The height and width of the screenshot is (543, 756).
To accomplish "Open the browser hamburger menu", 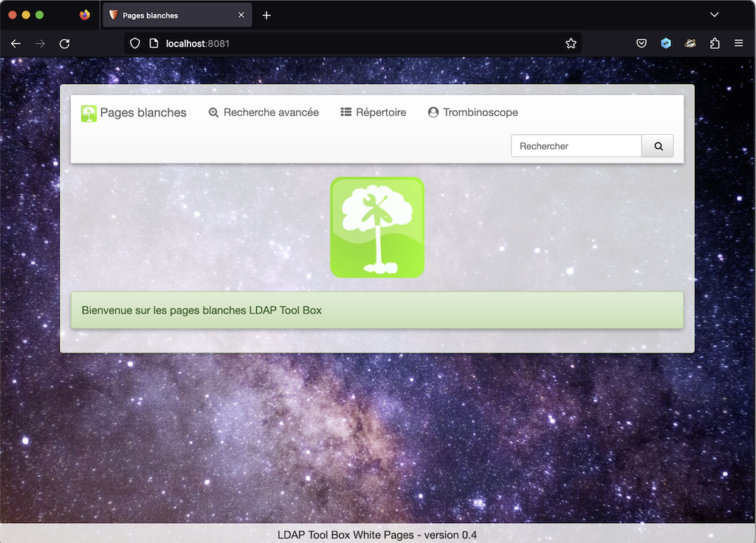I will 738,43.
